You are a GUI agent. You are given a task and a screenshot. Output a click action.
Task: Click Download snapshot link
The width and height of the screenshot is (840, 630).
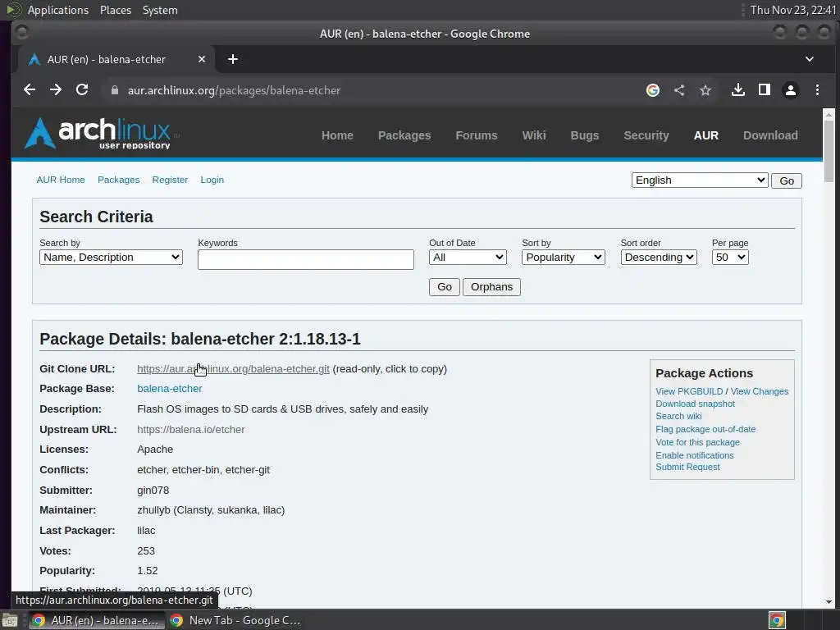pos(695,404)
